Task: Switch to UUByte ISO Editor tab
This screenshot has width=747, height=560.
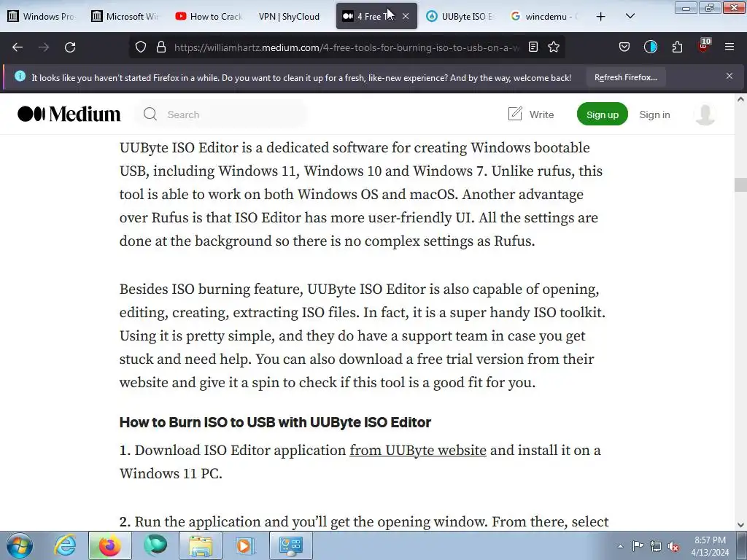Action: (460, 16)
